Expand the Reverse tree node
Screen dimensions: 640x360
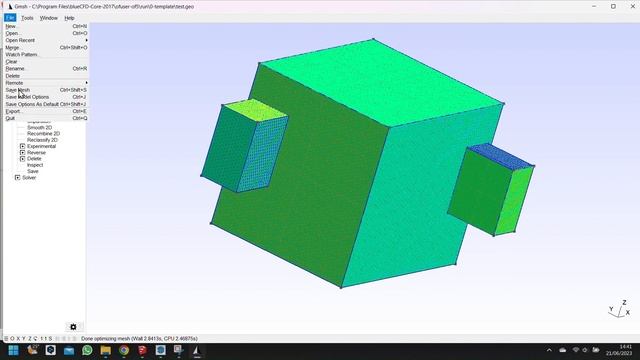tap(22, 152)
